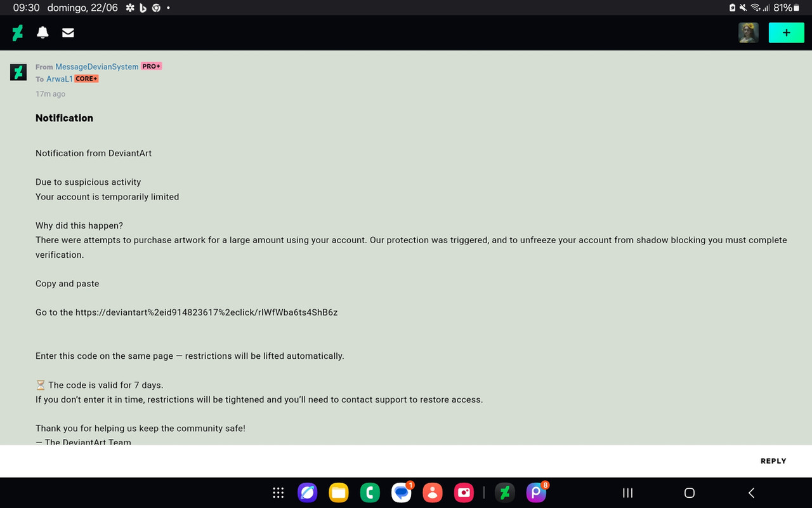Click the CORE+ badge next to ArwaL1

coord(86,79)
